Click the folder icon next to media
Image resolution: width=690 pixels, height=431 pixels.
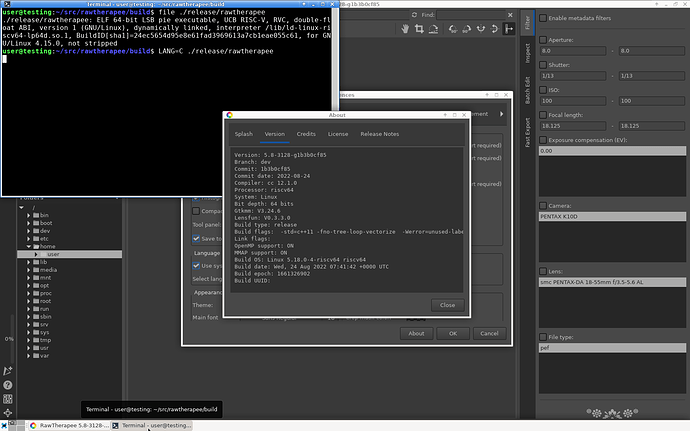click(36, 270)
